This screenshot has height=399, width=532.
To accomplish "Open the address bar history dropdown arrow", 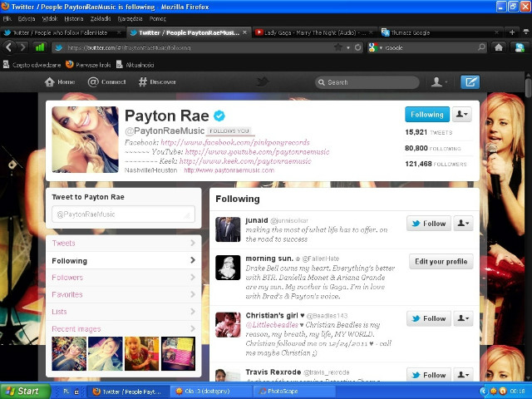I will [348, 48].
